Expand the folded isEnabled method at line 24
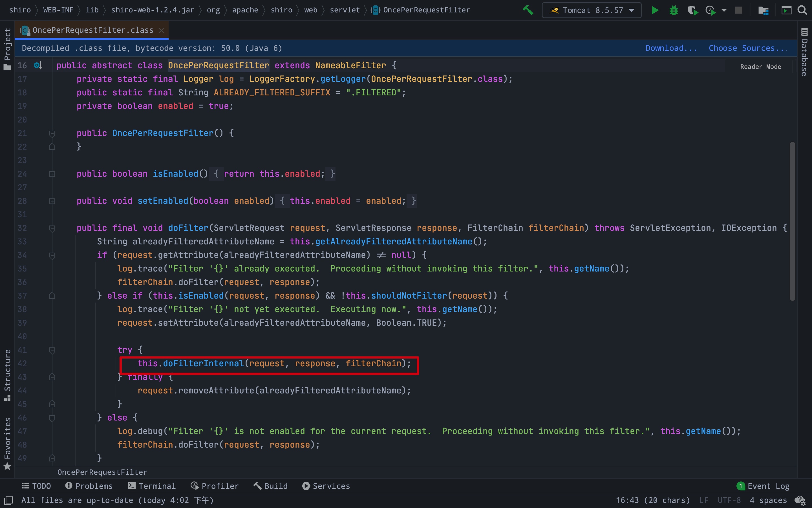 pyautogui.click(x=52, y=174)
